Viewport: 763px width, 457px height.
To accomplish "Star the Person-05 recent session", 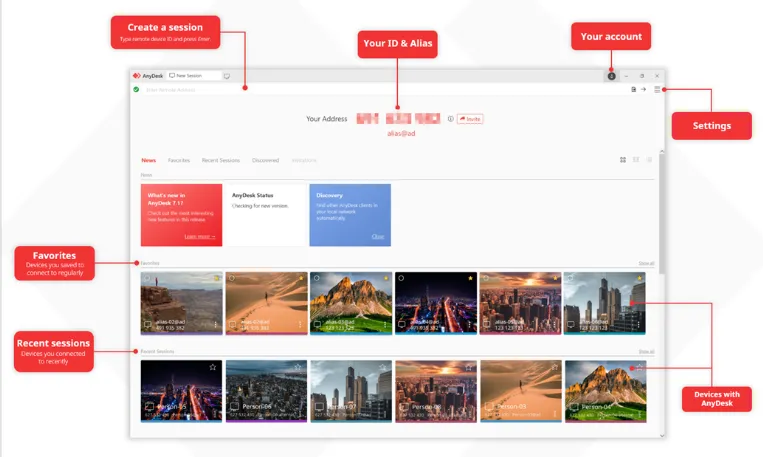I will (213, 367).
